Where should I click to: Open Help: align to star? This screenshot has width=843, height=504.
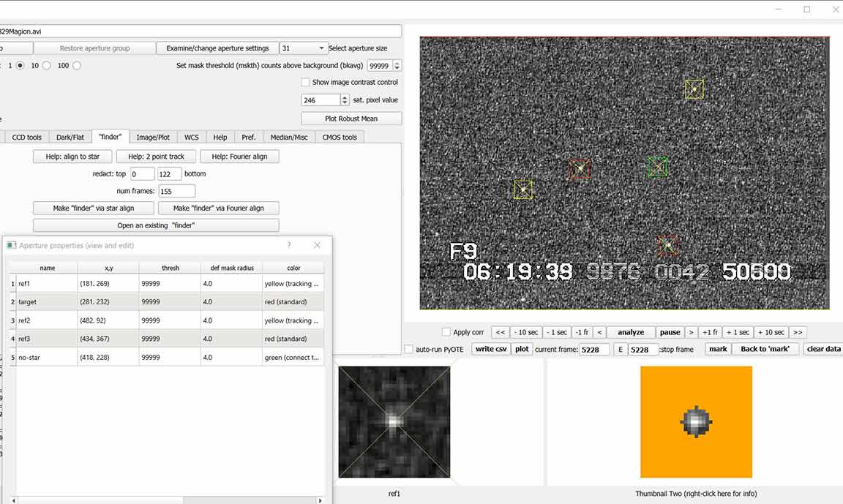point(72,157)
